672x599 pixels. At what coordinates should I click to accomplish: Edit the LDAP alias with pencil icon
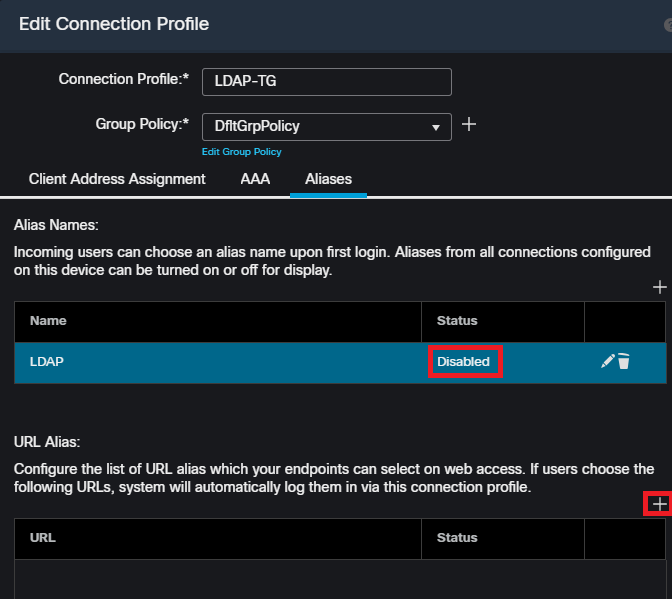coord(607,362)
